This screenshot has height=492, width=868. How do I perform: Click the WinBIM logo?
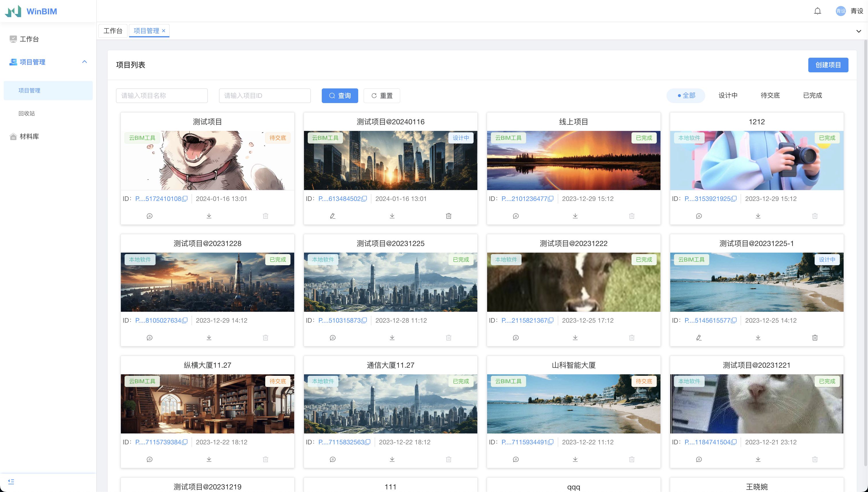click(x=31, y=11)
